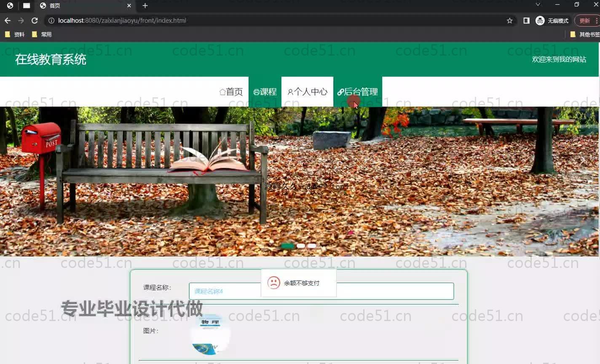Reload the current page

tap(35, 21)
